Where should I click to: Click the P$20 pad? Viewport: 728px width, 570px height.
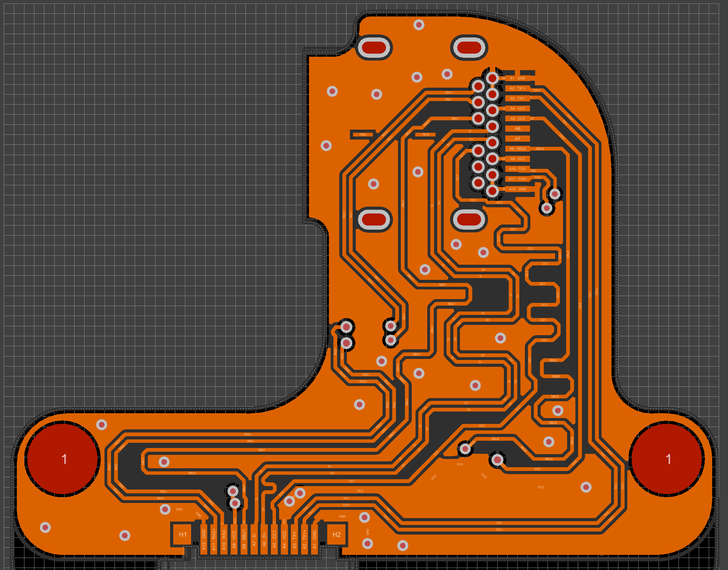[363, 134]
